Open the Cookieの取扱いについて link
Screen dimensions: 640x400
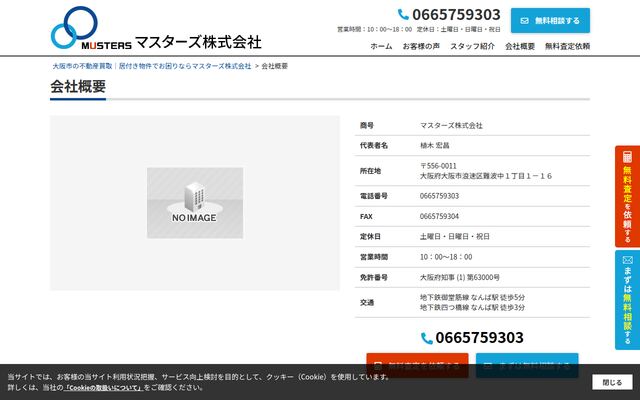[x=104, y=387]
